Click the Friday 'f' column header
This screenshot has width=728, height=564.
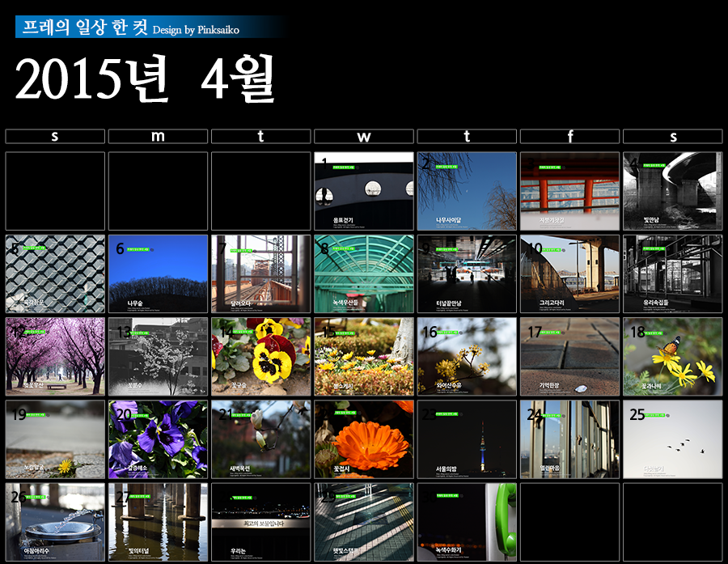tap(569, 137)
